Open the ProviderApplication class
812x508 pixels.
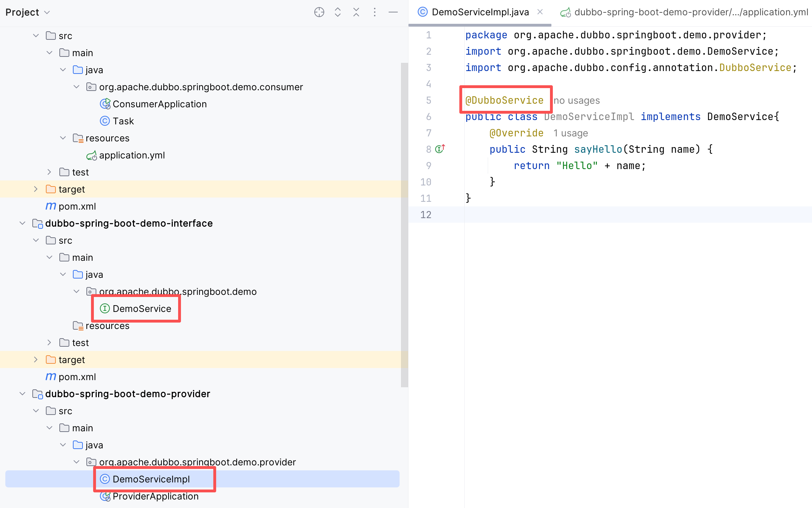(x=155, y=496)
